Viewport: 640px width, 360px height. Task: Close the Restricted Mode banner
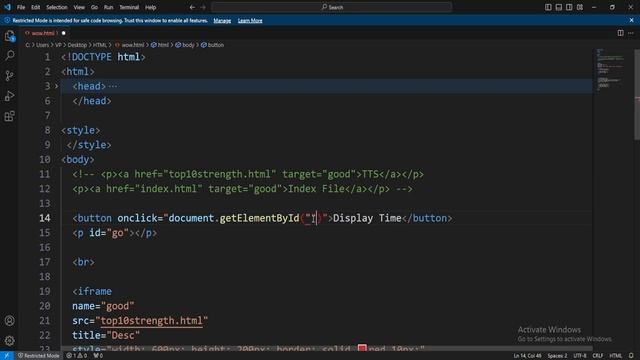(x=631, y=20)
